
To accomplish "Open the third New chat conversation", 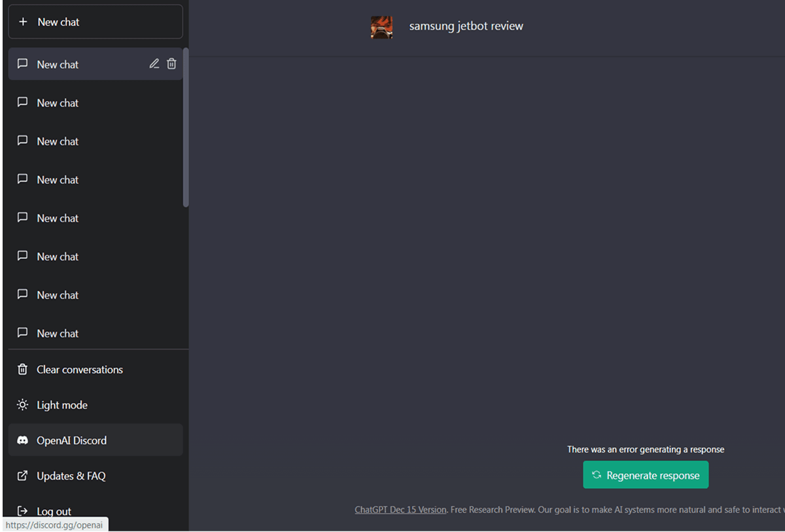I will click(x=58, y=141).
